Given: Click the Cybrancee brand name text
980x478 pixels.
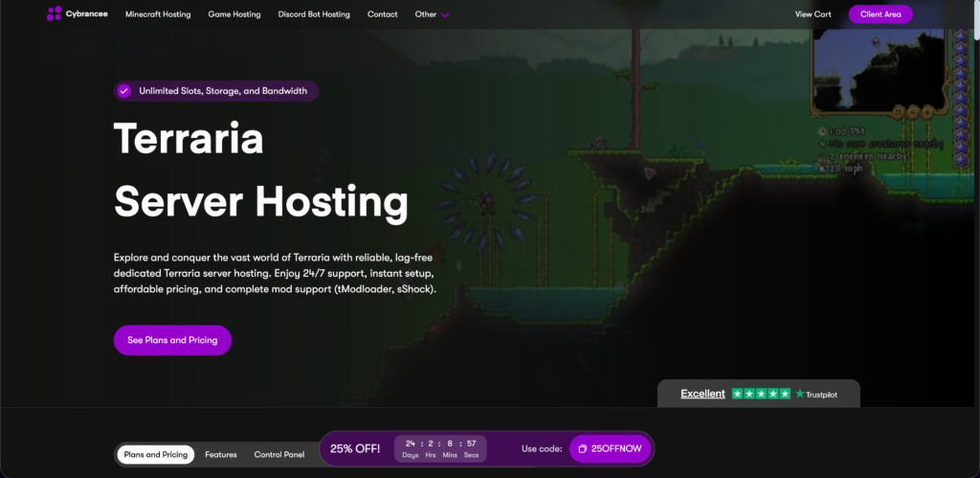Looking at the screenshot, I should [86, 14].
